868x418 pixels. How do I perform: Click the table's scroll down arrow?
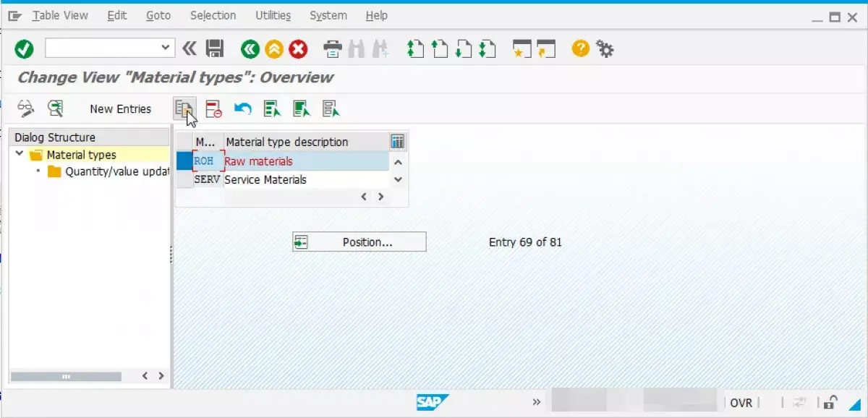(397, 179)
